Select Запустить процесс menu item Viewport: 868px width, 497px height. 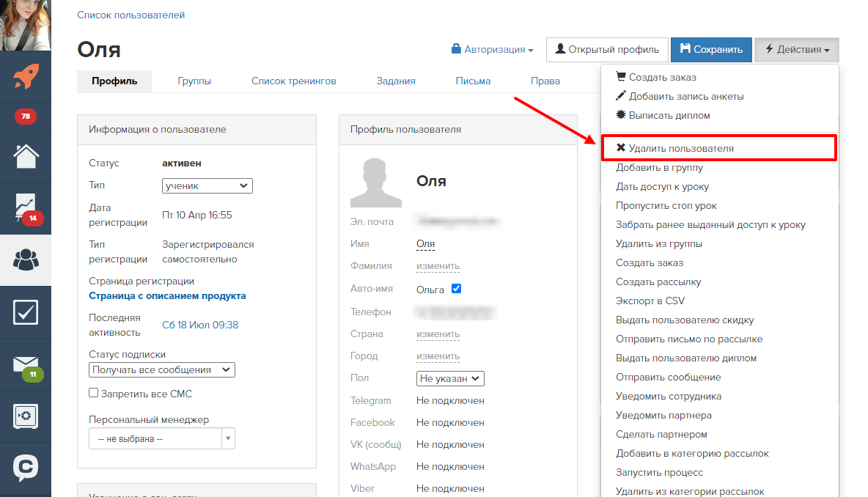pos(659,472)
